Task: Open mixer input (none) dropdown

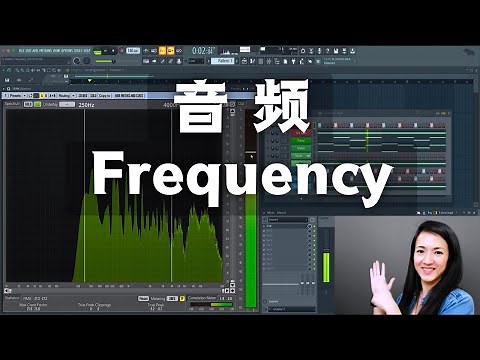Action: (292, 301)
